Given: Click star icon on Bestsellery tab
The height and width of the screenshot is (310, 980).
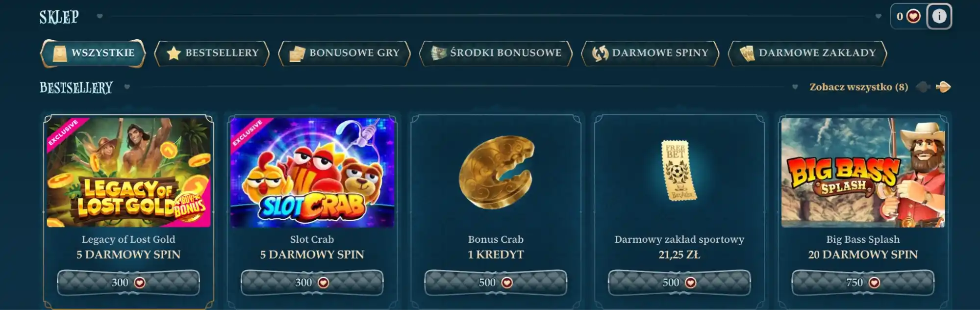Looking at the screenshot, I should pyautogui.click(x=174, y=53).
